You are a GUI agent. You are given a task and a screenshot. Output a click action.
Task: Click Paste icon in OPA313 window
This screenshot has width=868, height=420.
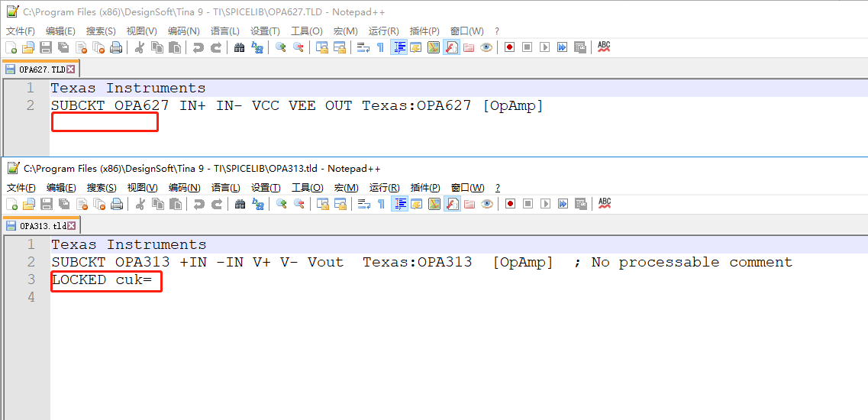[x=175, y=204]
